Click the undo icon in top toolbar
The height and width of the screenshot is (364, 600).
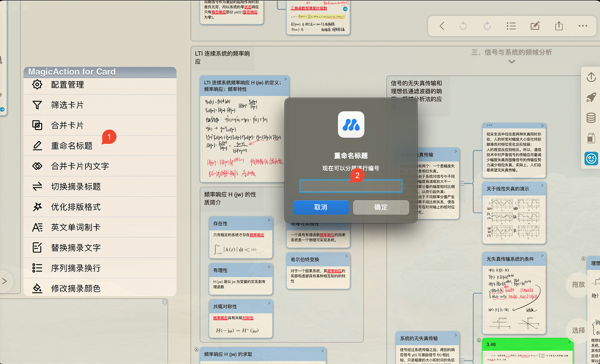coord(463,26)
